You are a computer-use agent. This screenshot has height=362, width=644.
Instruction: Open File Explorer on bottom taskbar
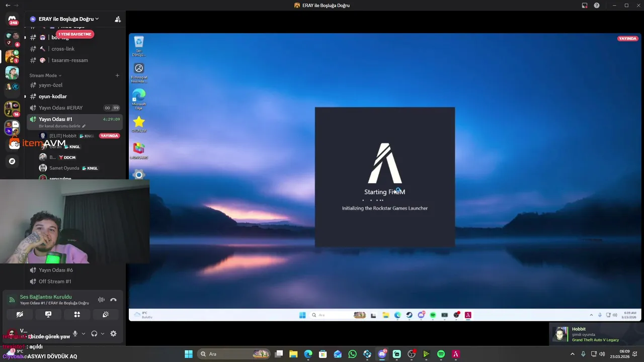coord(293,354)
